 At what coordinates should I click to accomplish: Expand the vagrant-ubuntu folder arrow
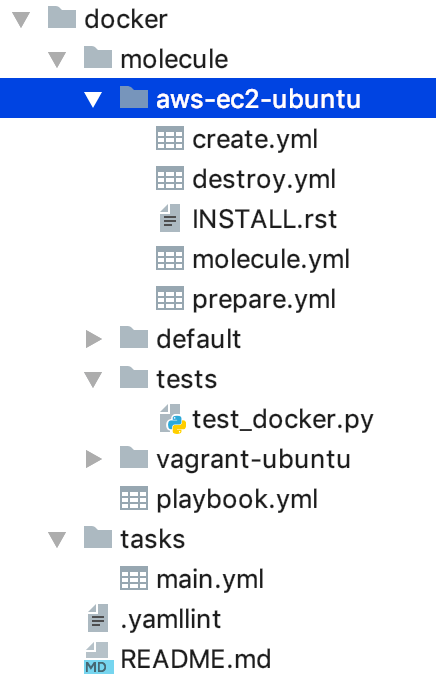[x=93, y=459]
